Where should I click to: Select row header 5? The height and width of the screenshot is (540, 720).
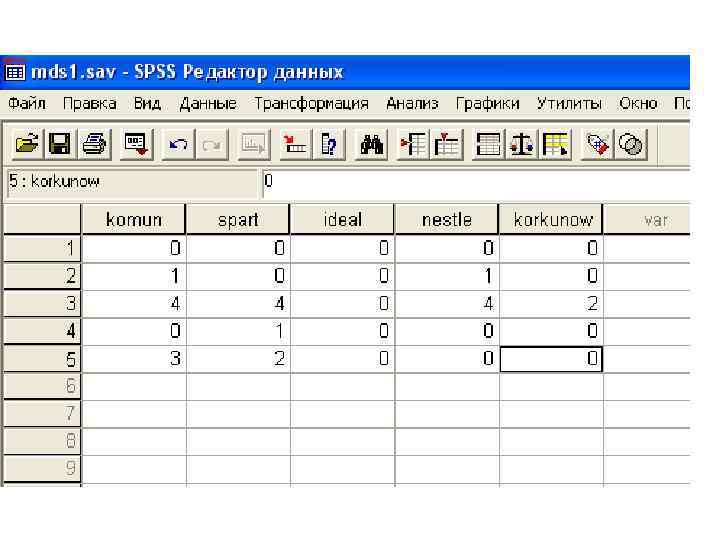point(42,359)
